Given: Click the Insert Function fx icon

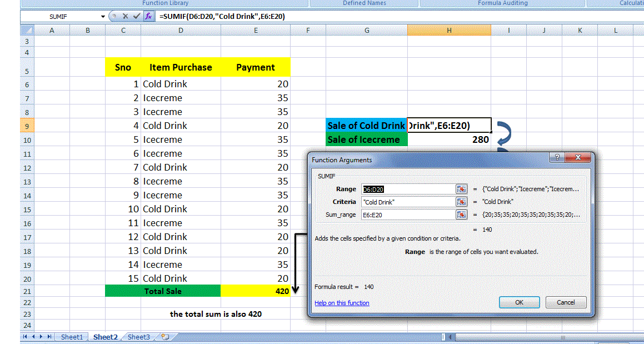Looking at the screenshot, I should [148, 16].
